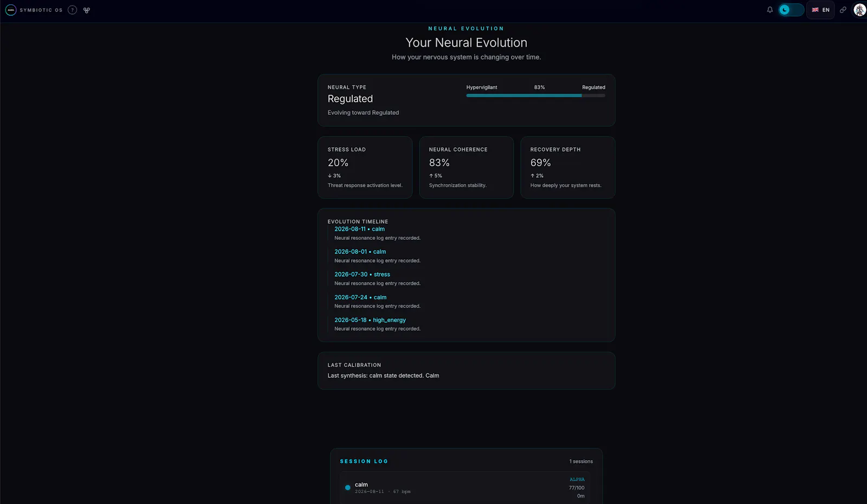Click the SESSION LOG heading
Viewport: 867px width, 504px height.
[x=364, y=461]
